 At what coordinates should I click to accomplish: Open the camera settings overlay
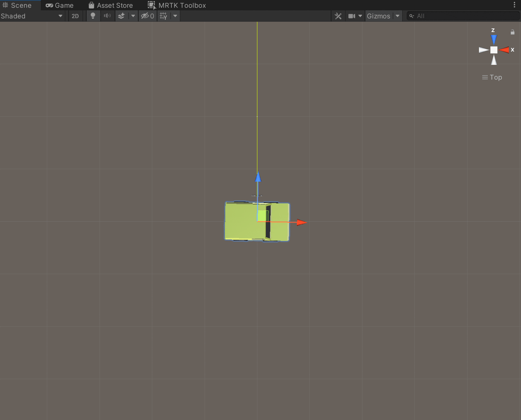pyautogui.click(x=352, y=16)
